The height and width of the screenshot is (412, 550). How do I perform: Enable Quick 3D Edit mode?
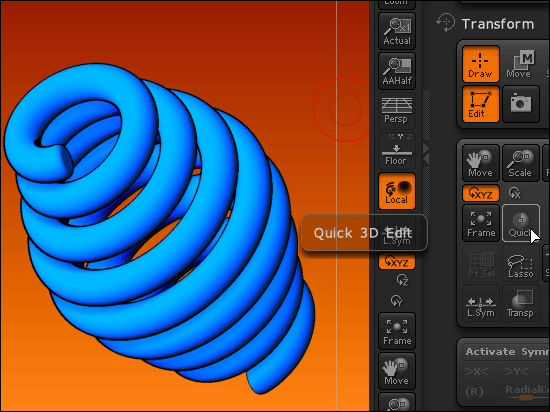click(521, 223)
